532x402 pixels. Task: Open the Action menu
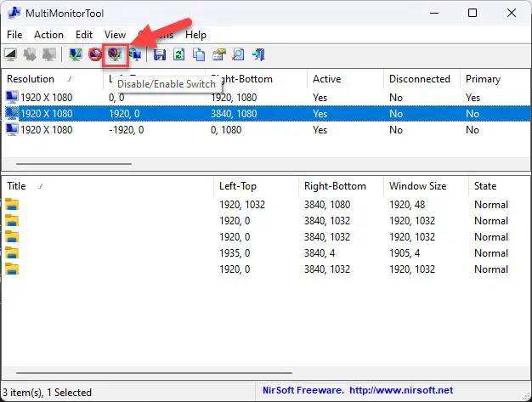(48, 35)
